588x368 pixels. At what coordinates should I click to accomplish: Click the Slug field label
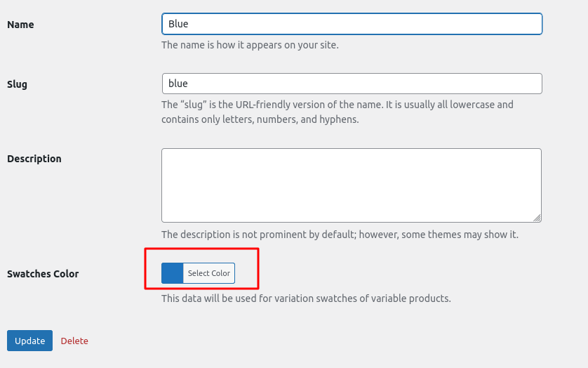pyautogui.click(x=17, y=84)
